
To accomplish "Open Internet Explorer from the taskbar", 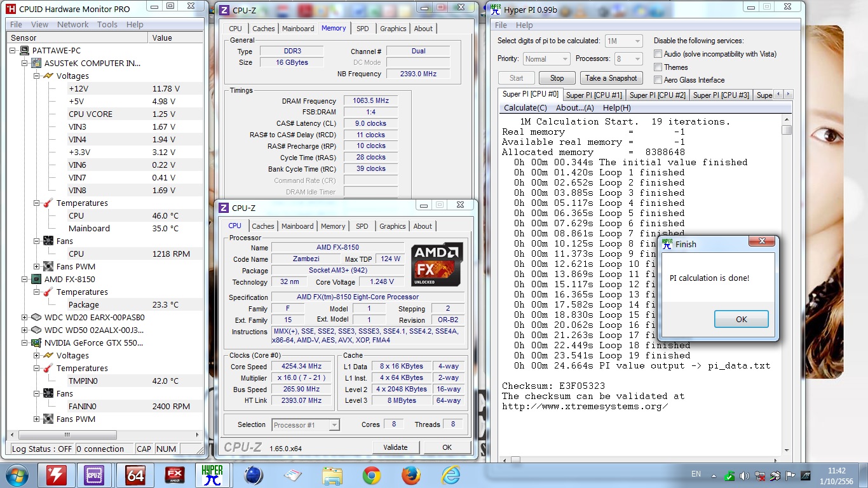I will coord(451,475).
